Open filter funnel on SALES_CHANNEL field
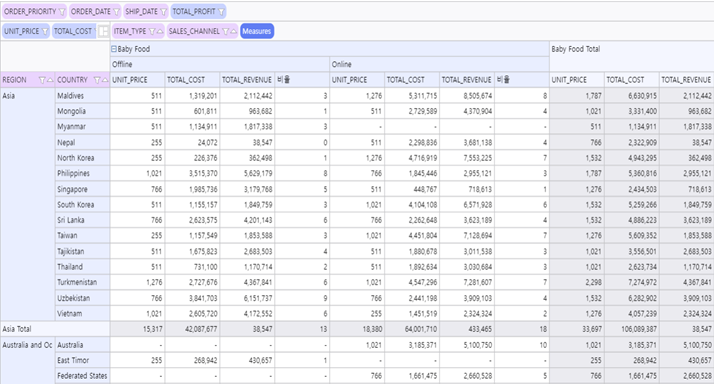Screen dimensions: 714x384 pos(225,31)
